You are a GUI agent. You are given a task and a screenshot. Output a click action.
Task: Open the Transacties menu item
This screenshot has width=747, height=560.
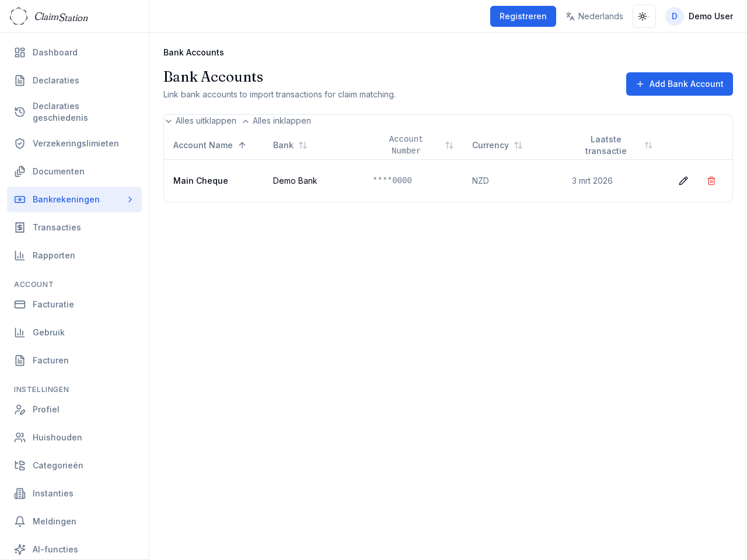pos(57,228)
